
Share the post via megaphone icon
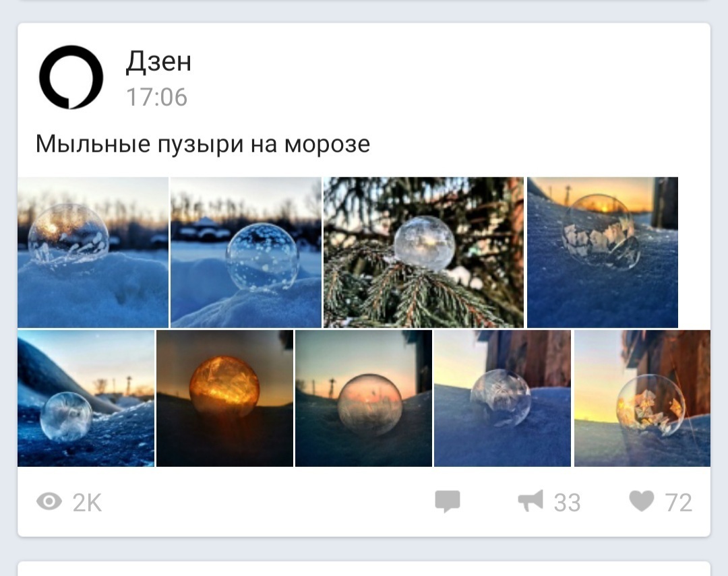(530, 501)
